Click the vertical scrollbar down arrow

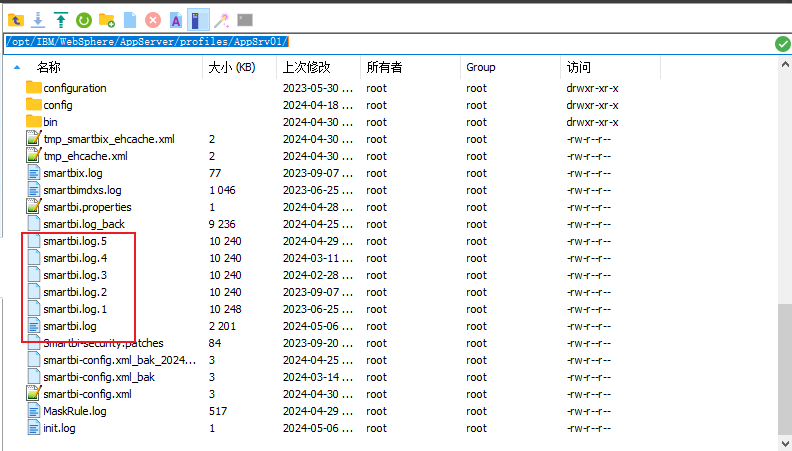pyautogui.click(x=785, y=442)
